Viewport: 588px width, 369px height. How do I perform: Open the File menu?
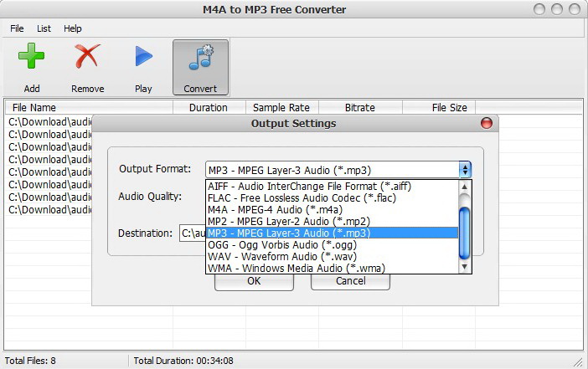[x=17, y=28]
